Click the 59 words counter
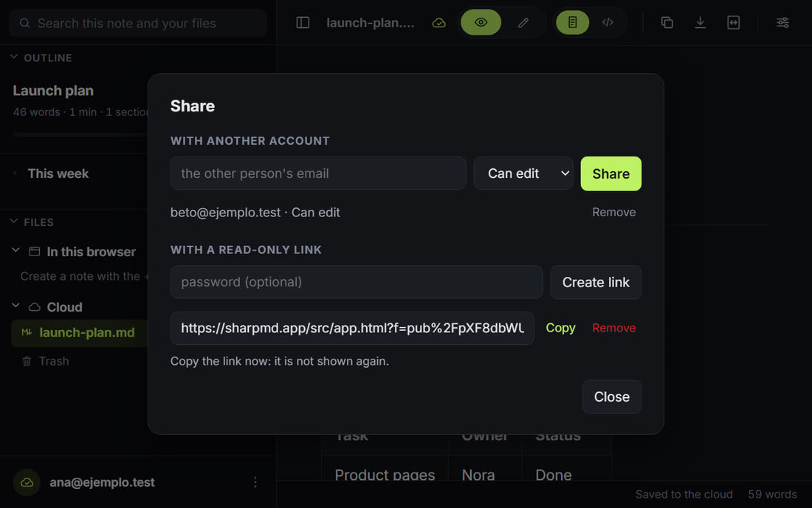This screenshot has height=508, width=812. click(x=772, y=495)
